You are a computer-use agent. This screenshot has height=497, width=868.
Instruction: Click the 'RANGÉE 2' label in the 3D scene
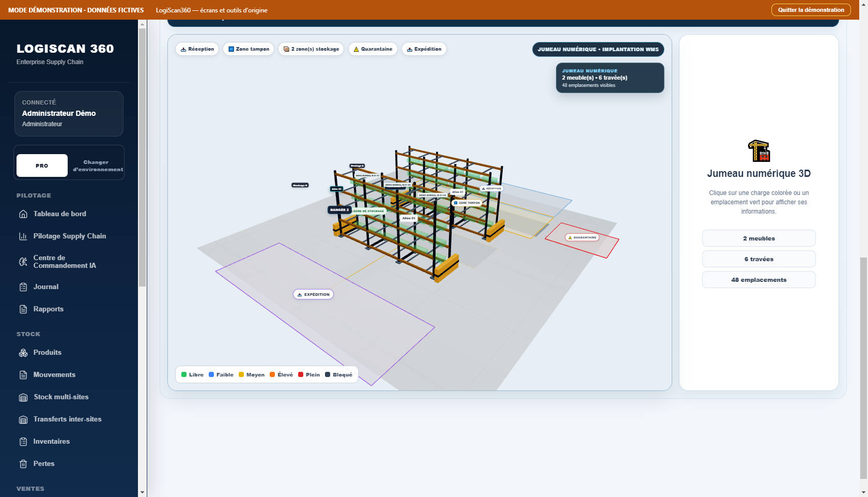pyautogui.click(x=339, y=210)
